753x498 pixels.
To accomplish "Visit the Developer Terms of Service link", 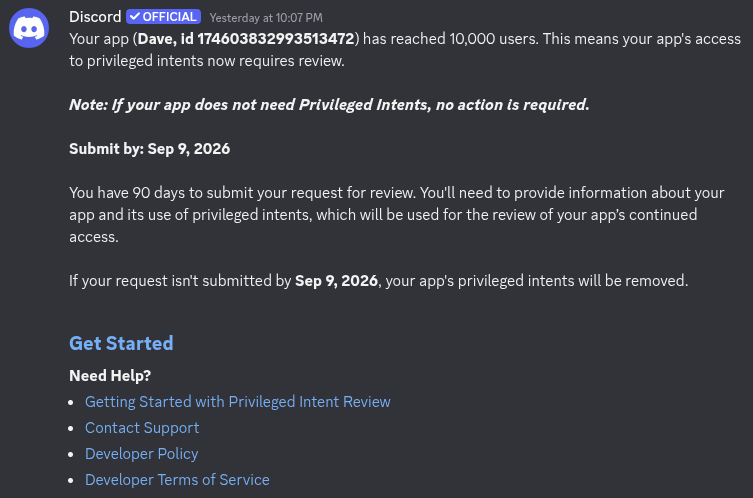I will click(x=177, y=479).
